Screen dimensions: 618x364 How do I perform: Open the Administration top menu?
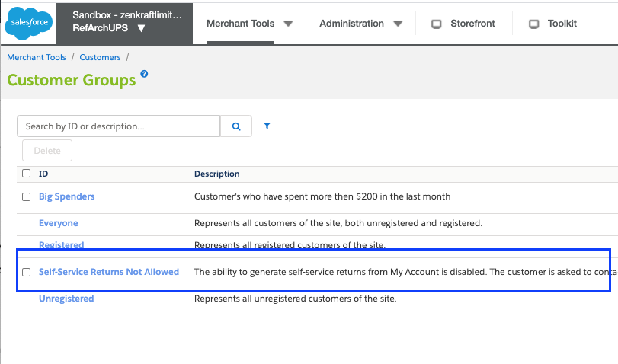point(351,24)
